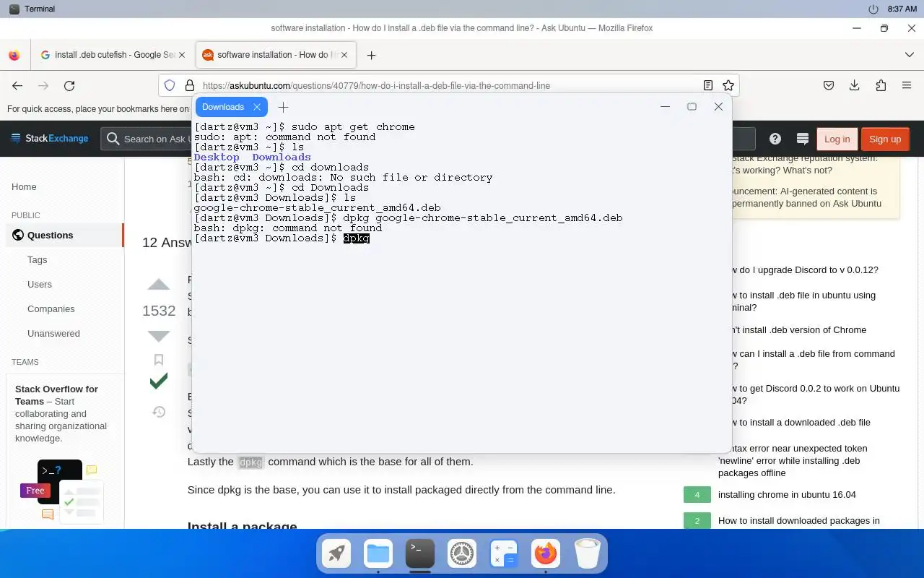Open Firefox extensions puzzle icon

pyautogui.click(x=881, y=85)
